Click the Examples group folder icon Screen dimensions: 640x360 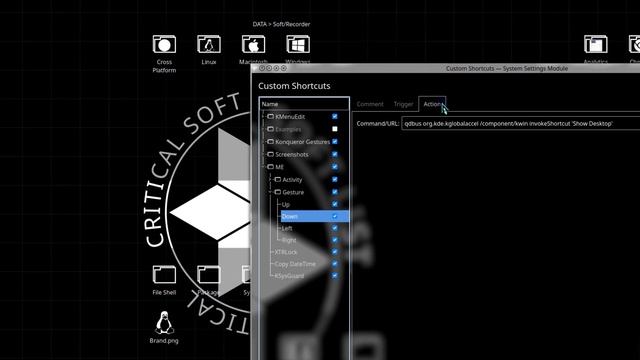270,129
